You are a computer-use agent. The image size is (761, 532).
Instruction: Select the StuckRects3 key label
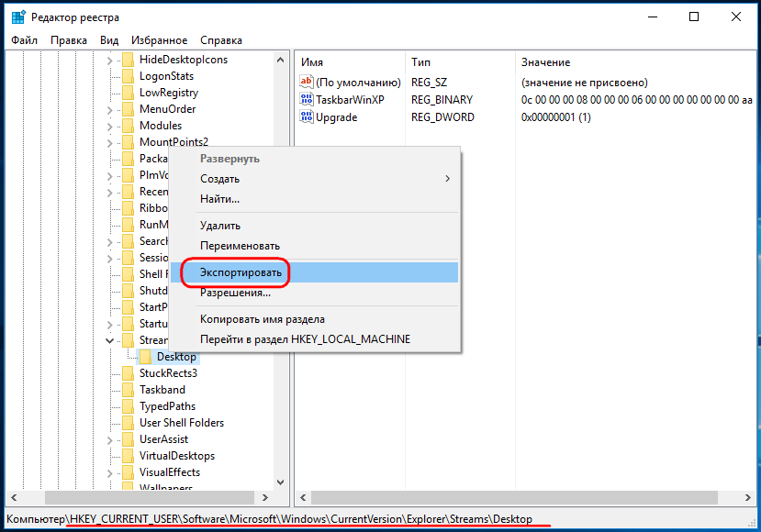point(168,373)
